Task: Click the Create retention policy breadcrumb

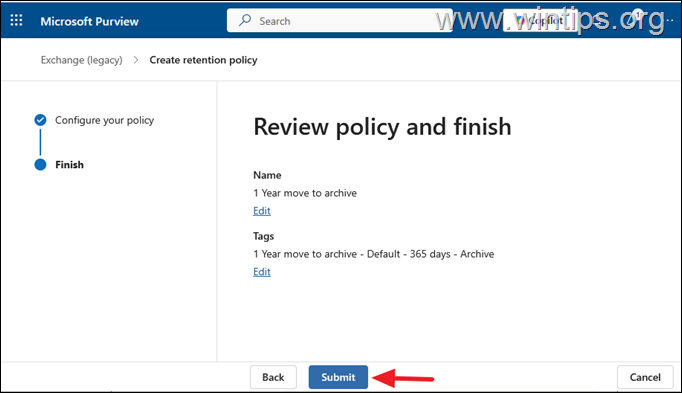Action: [203, 60]
